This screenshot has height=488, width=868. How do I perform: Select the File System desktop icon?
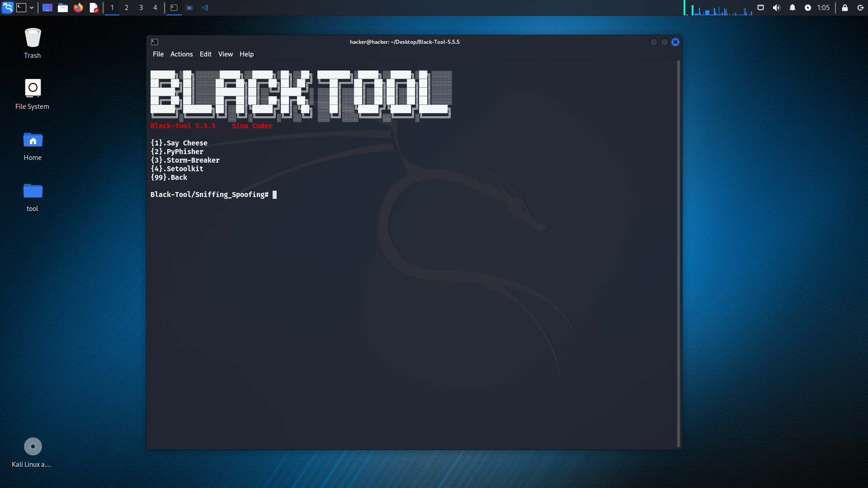(33, 94)
